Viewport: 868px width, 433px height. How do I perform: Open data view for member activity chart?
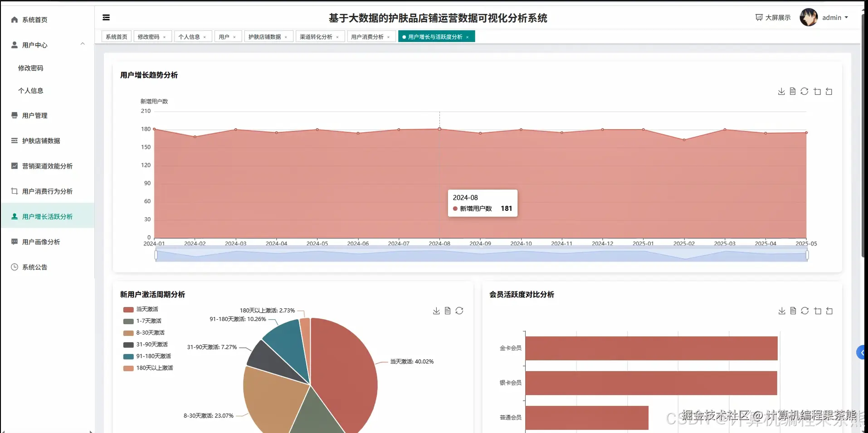pyautogui.click(x=793, y=311)
